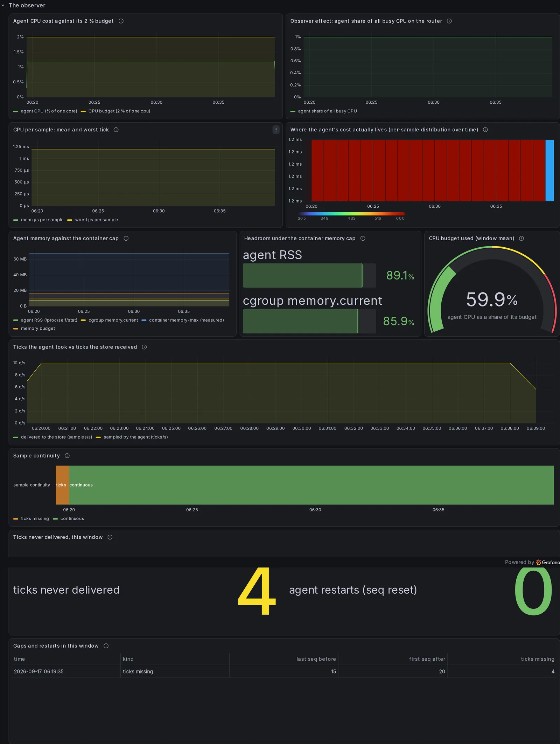The image size is (560, 744).
Task: Open the "CPU per sample: mean and worst tick" title
Action: (61, 130)
